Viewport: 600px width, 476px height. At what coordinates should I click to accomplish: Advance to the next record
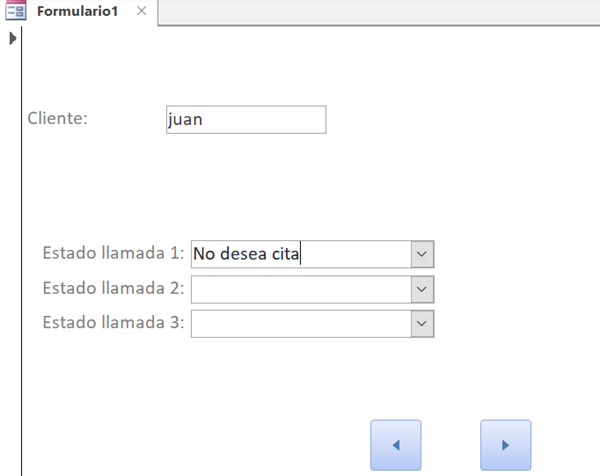505,445
